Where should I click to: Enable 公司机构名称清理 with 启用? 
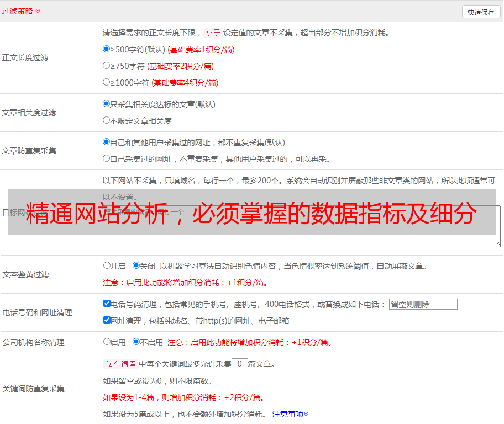click(x=107, y=342)
